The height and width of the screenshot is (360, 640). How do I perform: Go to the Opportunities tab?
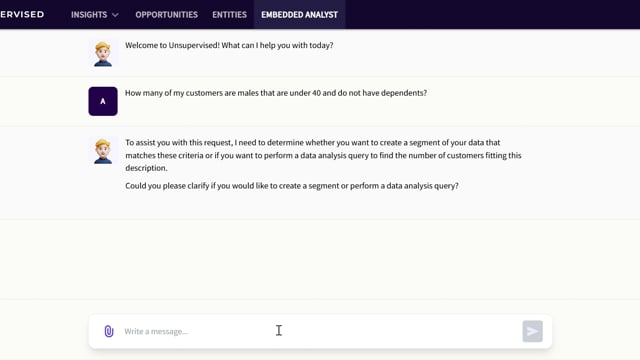pyautogui.click(x=167, y=15)
